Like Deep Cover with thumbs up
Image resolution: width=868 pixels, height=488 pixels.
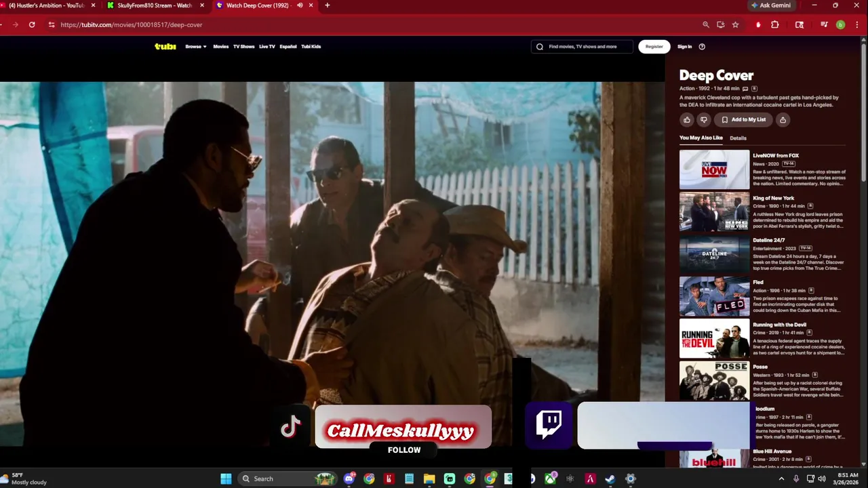(x=687, y=120)
